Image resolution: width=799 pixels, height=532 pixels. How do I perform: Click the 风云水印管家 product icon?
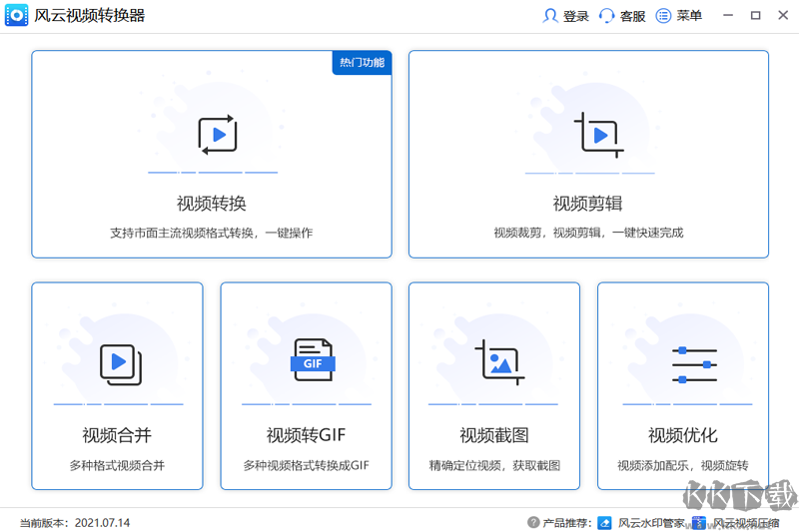click(x=604, y=523)
